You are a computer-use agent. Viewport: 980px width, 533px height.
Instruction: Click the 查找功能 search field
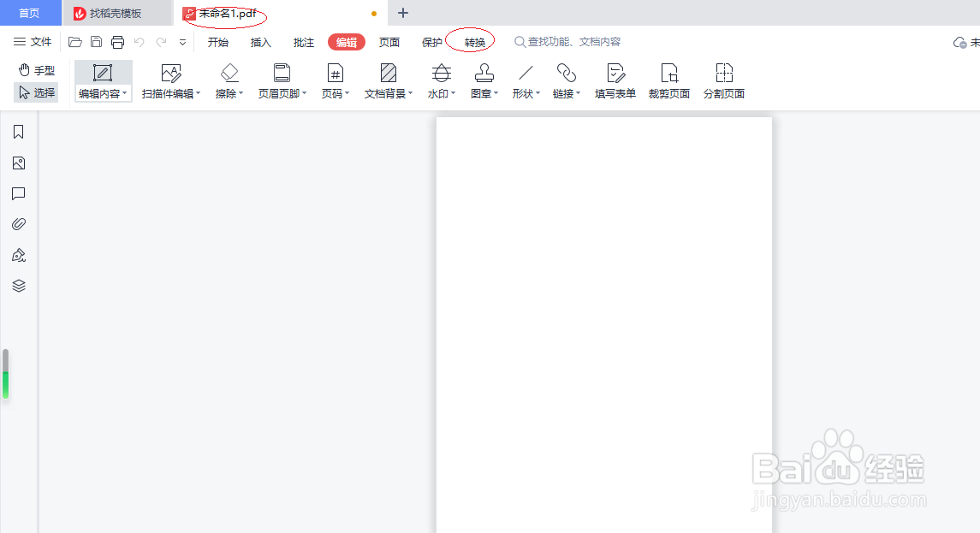click(567, 42)
